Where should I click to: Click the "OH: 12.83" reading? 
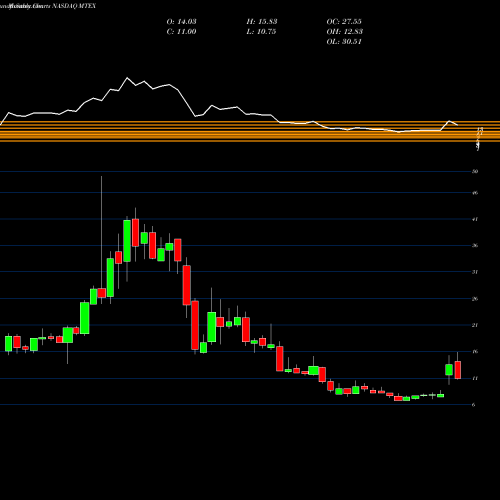click(x=345, y=32)
